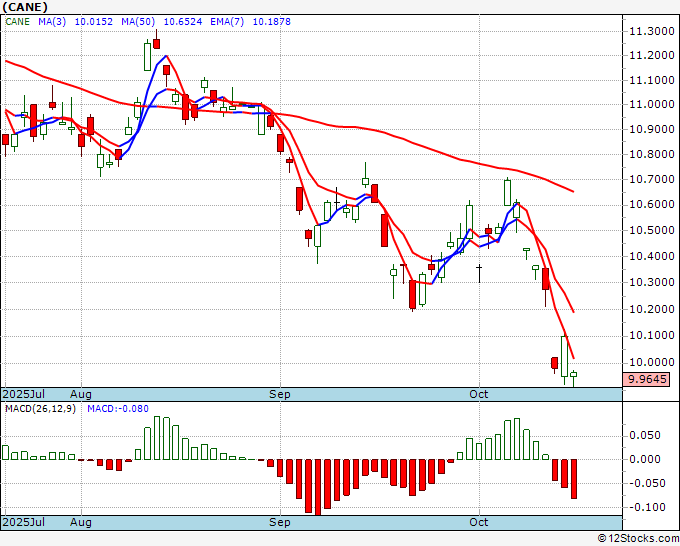Click the 0.050 MACD axis label
Viewport: 680px width, 546px height.
(x=645, y=435)
